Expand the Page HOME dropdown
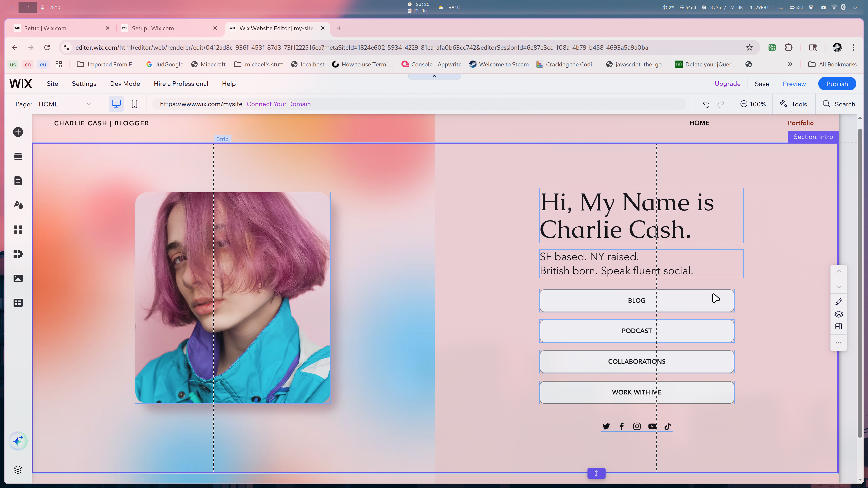Image resolution: width=868 pixels, height=488 pixels. 88,104
